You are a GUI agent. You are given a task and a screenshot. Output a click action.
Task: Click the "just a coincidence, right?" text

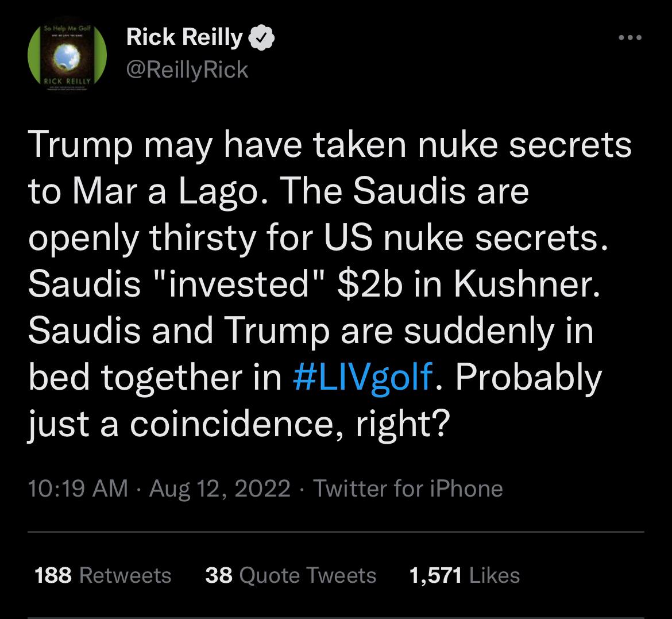tap(235, 425)
